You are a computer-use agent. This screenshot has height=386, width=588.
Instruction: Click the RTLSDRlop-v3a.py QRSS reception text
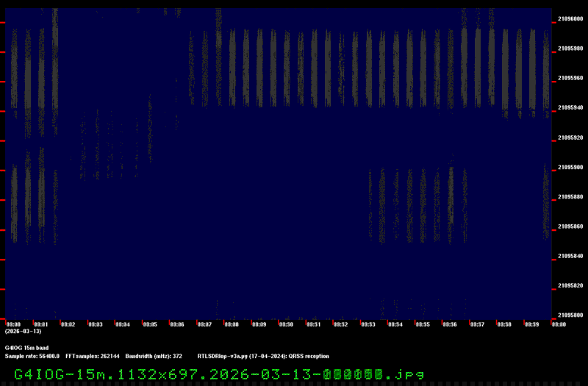(x=263, y=356)
